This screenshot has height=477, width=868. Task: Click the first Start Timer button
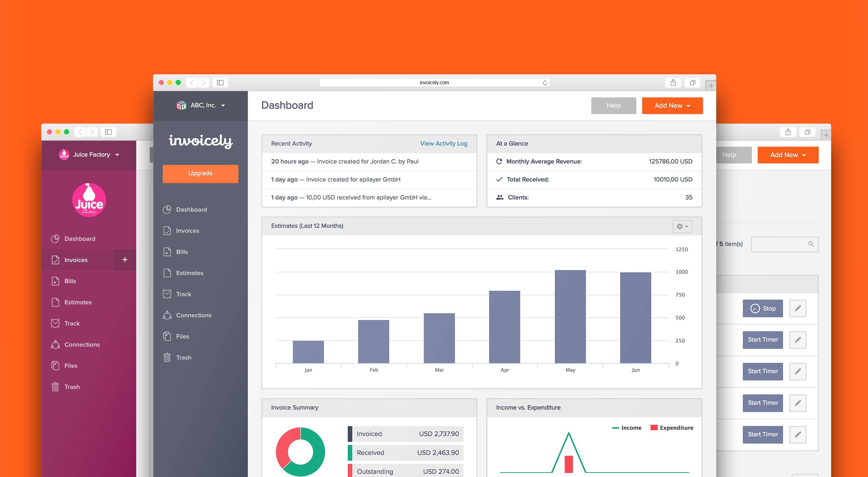point(762,340)
